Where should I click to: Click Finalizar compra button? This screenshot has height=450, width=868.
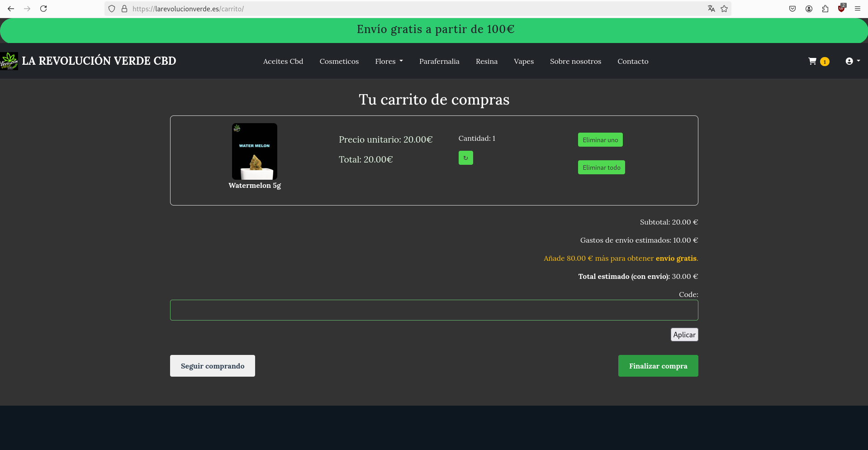[x=658, y=366]
